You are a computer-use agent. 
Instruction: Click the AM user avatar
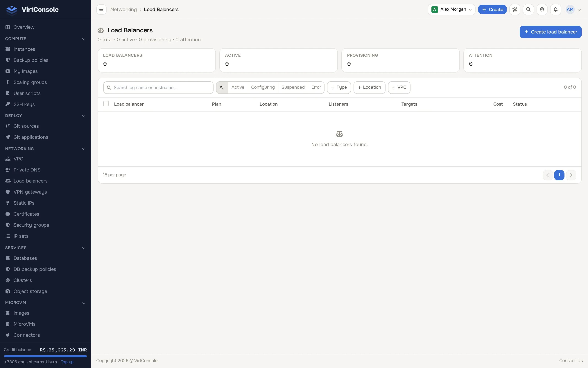click(x=570, y=10)
